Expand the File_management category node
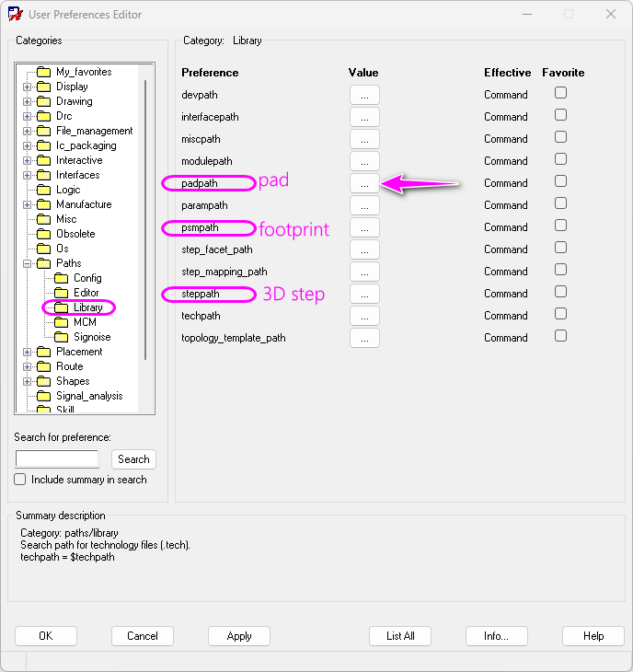This screenshot has width=633, height=672. (27, 131)
